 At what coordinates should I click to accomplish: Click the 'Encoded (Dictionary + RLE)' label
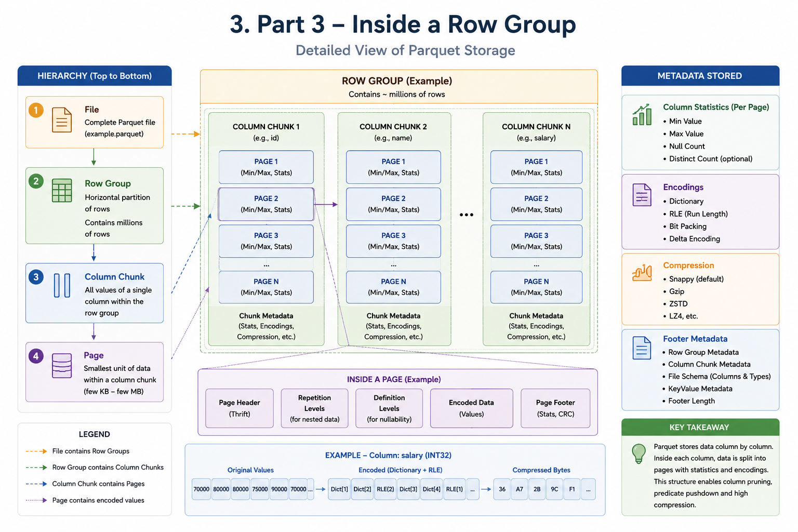point(401,470)
